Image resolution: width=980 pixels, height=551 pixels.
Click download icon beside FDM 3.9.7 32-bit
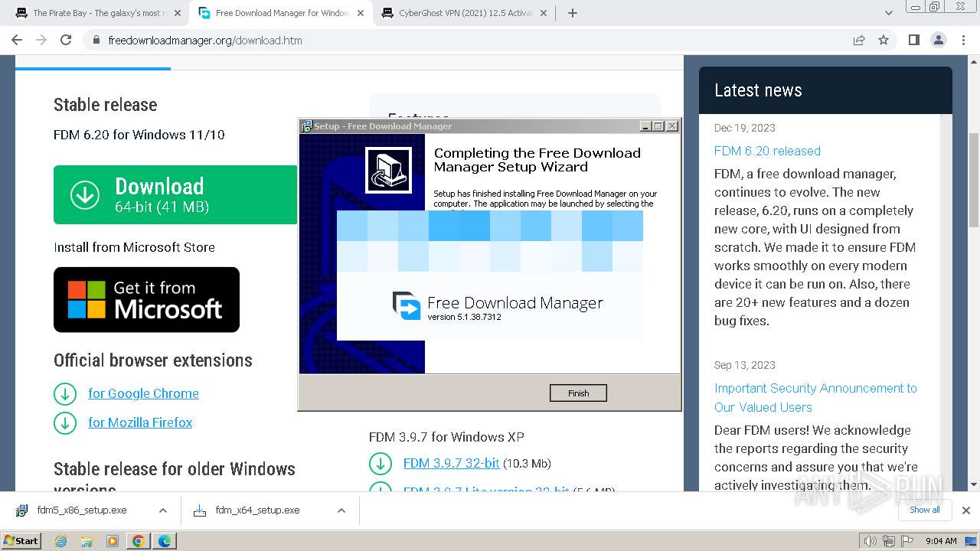click(x=381, y=464)
